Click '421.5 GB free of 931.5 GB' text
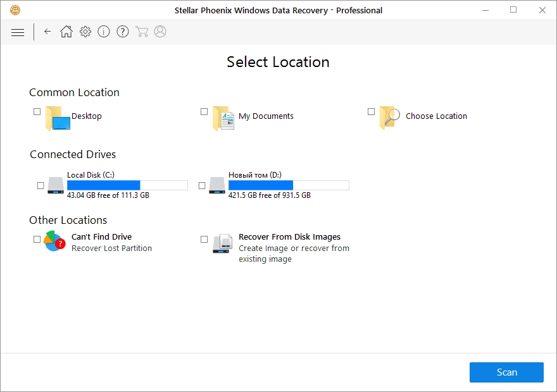Screen dimensions: 557x392 tap(270, 195)
